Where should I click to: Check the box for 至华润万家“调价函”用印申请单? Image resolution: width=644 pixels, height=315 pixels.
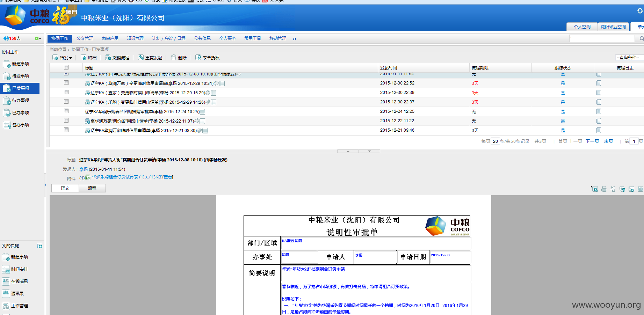click(x=66, y=120)
